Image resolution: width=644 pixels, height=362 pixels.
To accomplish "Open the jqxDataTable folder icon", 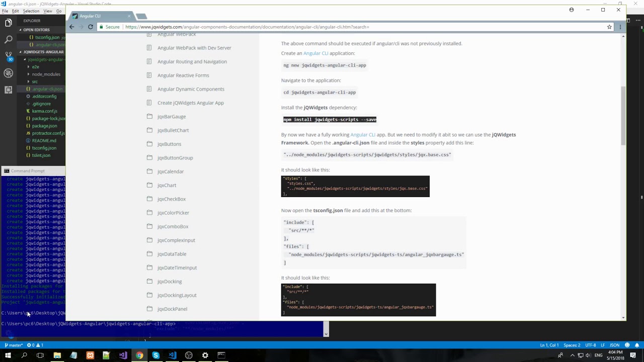I will point(149,254).
